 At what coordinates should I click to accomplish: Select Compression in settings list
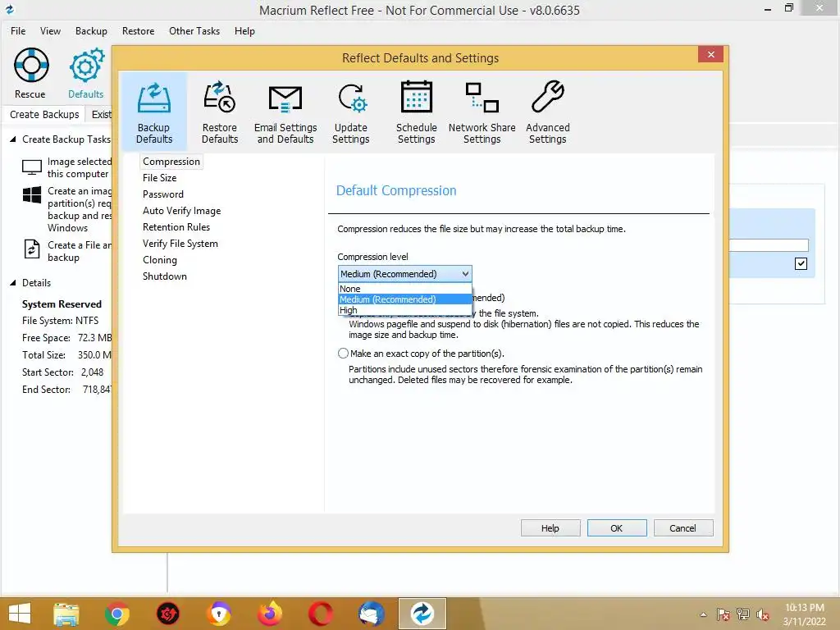tap(171, 162)
